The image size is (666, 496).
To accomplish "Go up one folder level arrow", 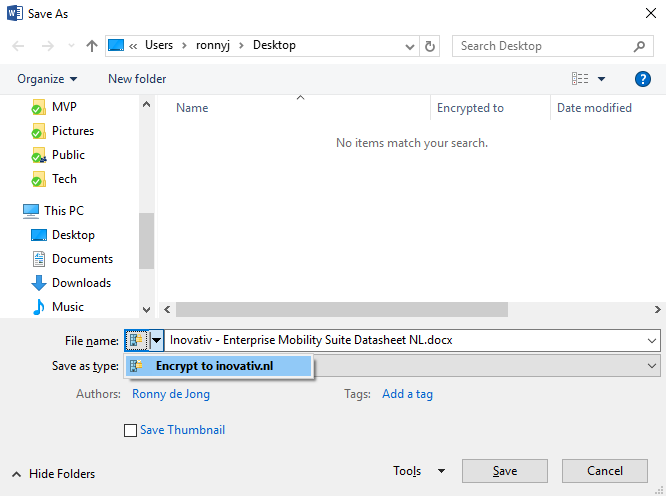I will pos(92,46).
